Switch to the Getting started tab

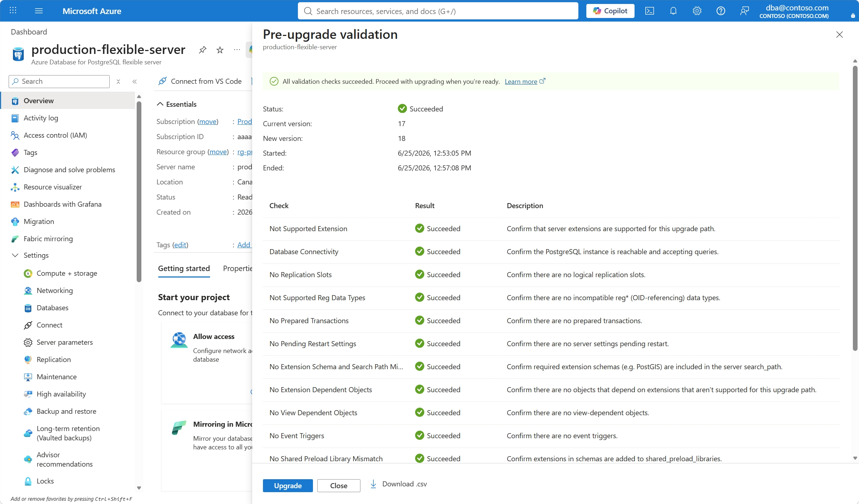click(184, 269)
